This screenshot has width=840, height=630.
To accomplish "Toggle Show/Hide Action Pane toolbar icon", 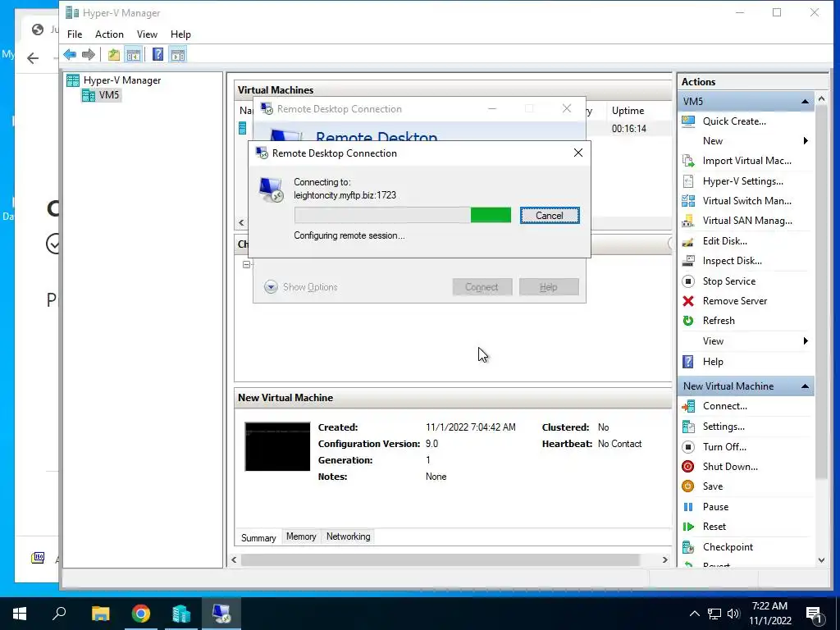I will pos(178,54).
